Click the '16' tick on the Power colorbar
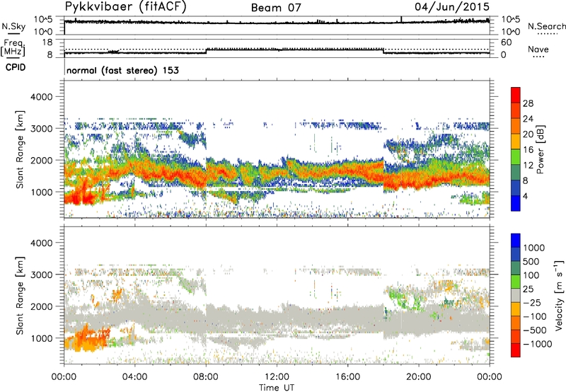This screenshot has width=566, height=392. [x=528, y=150]
